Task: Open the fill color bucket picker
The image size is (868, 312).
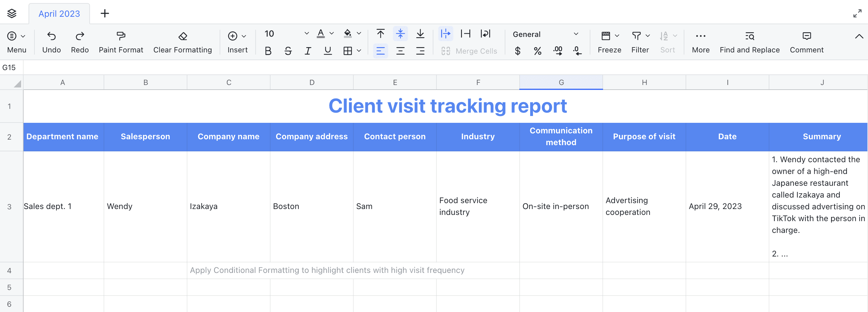Action: (347, 33)
